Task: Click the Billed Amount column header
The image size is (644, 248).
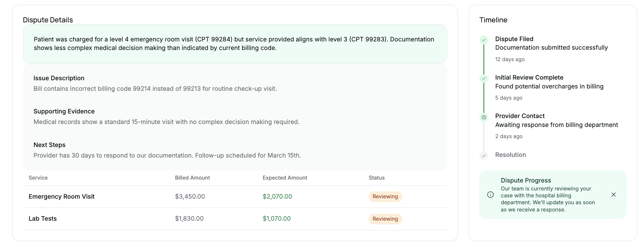Action: tap(192, 178)
